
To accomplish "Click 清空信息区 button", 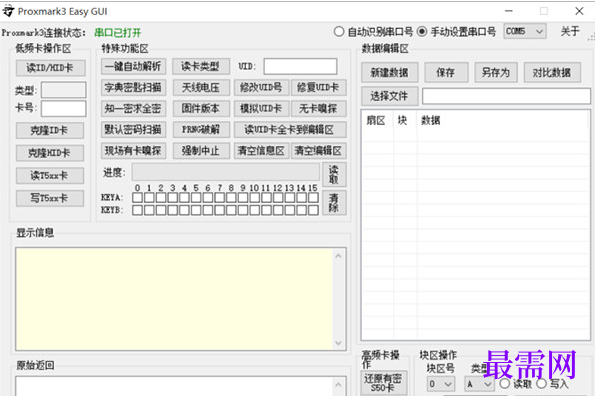I will point(261,151).
